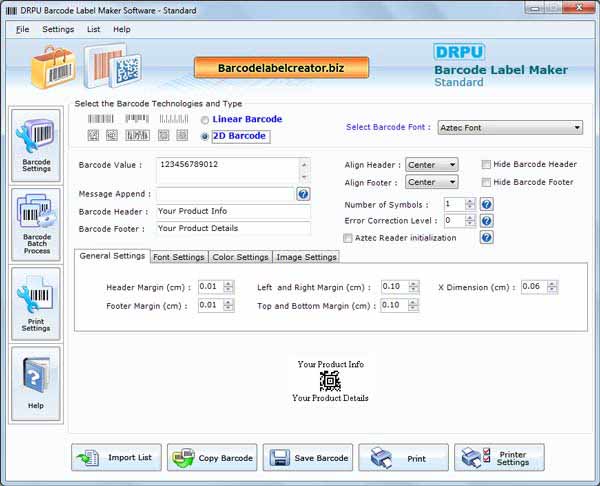Switch to the Font Settings tab
Image resolution: width=600 pixels, height=486 pixels.
pyautogui.click(x=179, y=257)
